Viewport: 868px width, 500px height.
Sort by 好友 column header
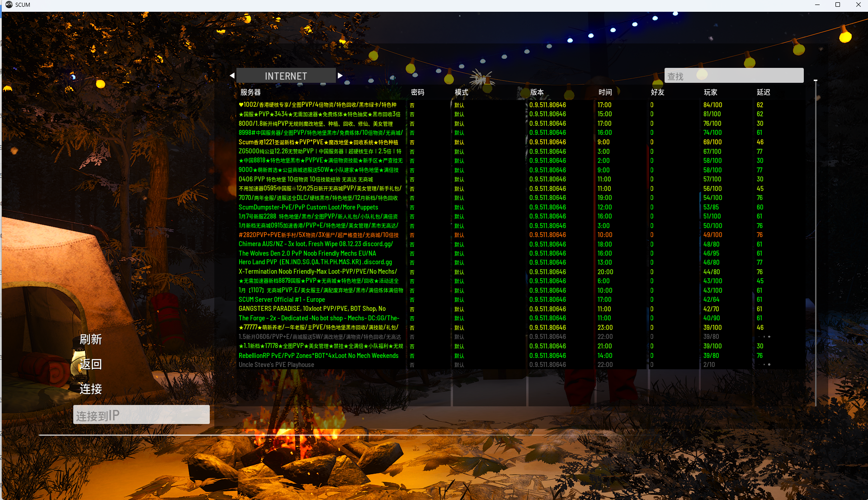(658, 92)
